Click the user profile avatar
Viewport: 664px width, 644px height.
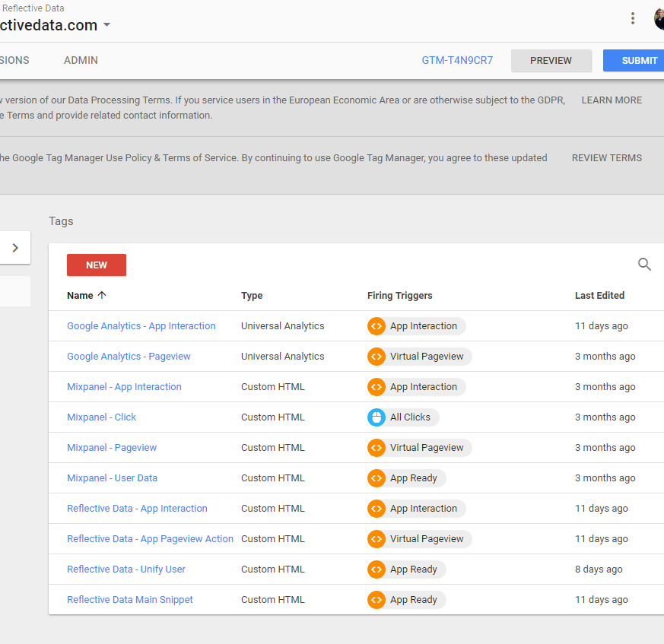[659, 19]
